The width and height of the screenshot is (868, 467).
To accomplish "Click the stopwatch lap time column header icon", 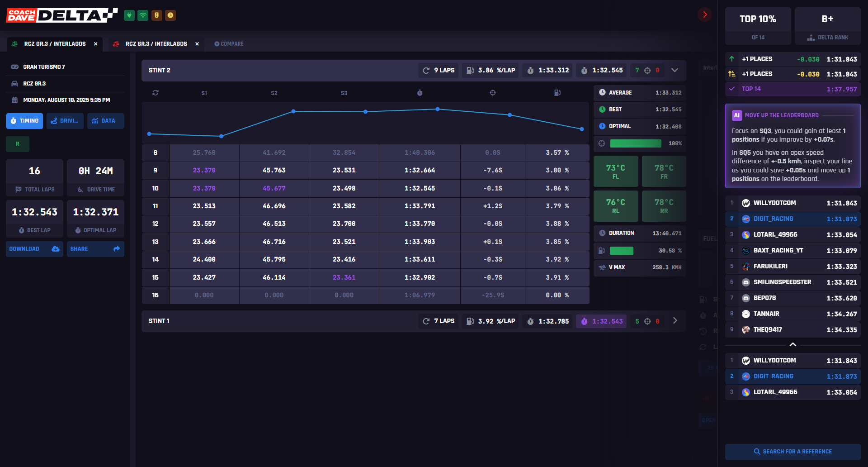I will 420,93.
